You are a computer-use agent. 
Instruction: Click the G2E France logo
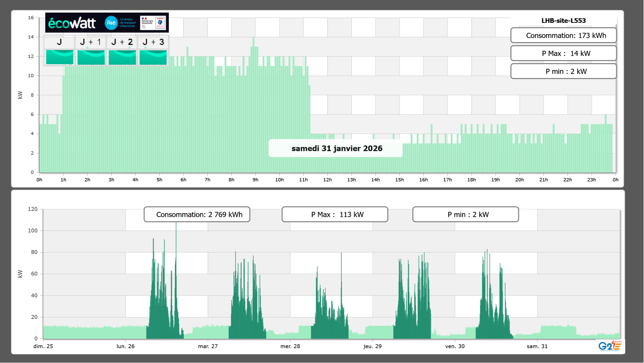click(x=610, y=346)
